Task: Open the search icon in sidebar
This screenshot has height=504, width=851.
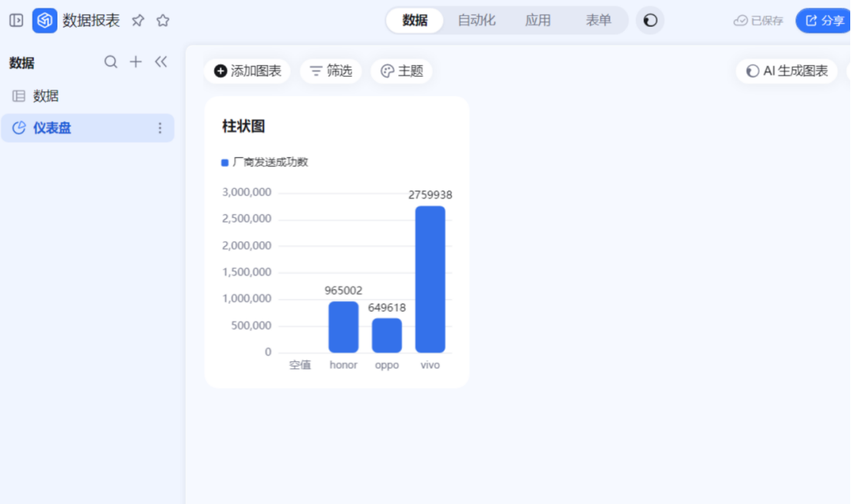Action: pos(110,62)
